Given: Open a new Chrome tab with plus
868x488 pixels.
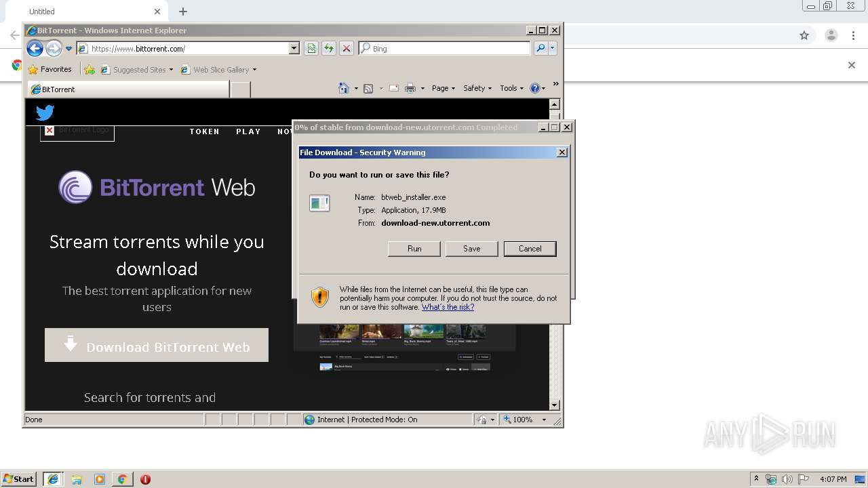Looking at the screenshot, I should 183,12.
